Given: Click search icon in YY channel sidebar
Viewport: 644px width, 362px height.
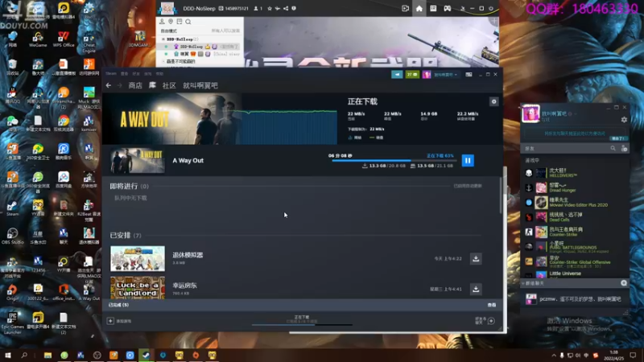Looking at the screenshot, I should click(188, 22).
